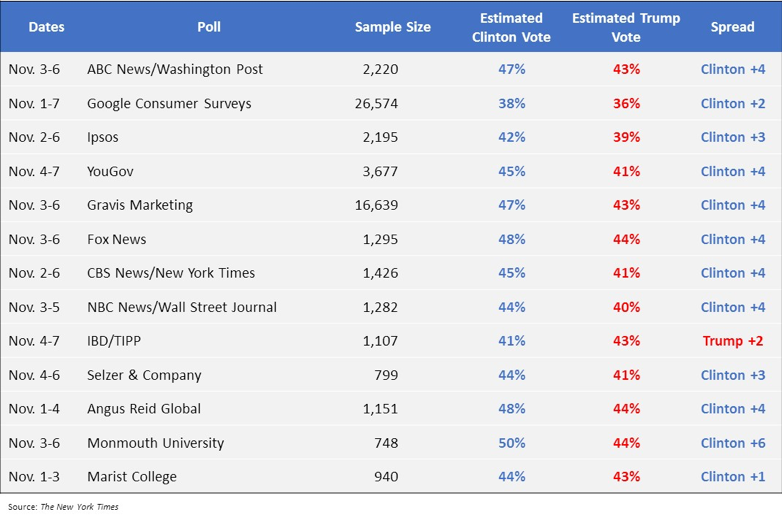Click the Google Consumer Surveys poll name
The image size is (782, 526).
tap(169, 103)
